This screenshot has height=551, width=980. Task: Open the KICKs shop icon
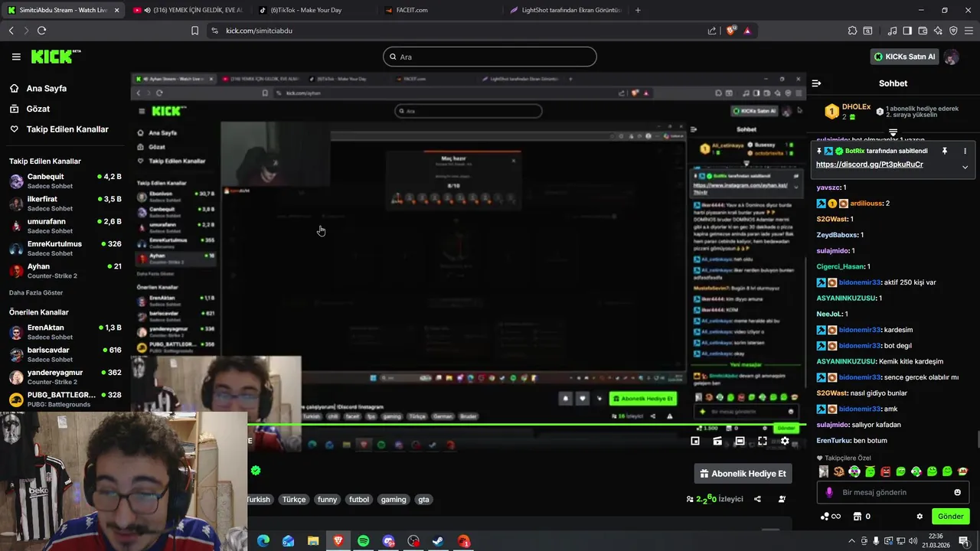857,517
